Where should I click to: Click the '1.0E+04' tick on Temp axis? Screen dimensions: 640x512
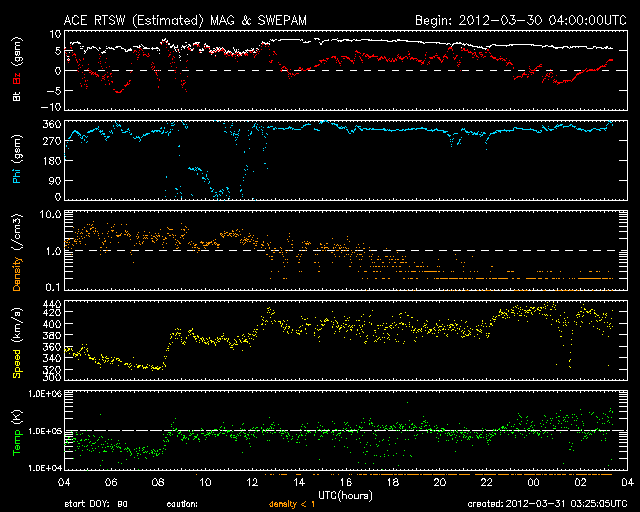tap(45, 468)
